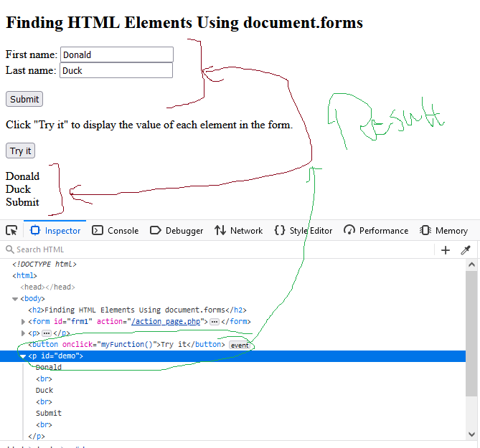The height and width of the screenshot is (448, 480).
Task: Click the markup scrollbar up arrow
Action: (471, 264)
